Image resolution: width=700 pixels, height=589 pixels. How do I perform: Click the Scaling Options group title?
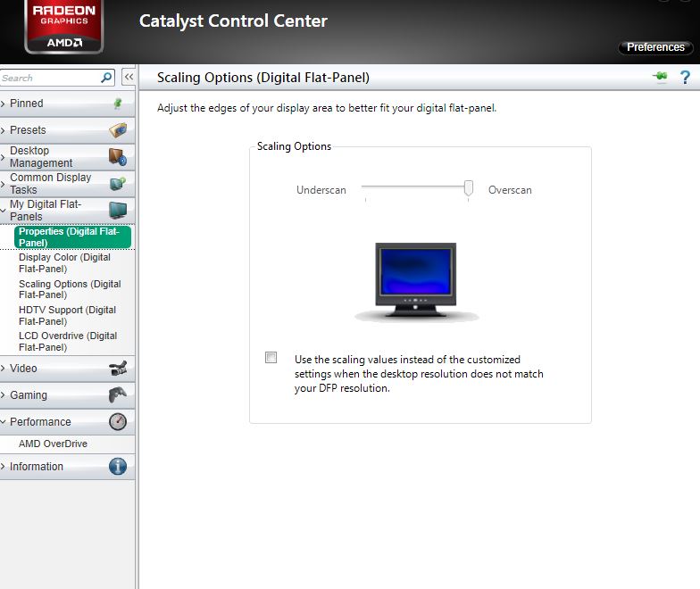(x=294, y=146)
